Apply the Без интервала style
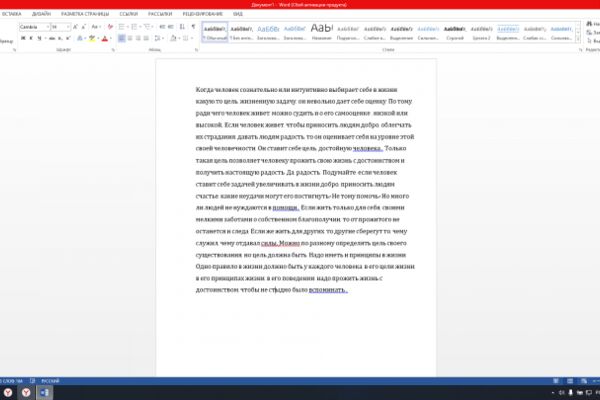The image size is (600, 400). 241,32
